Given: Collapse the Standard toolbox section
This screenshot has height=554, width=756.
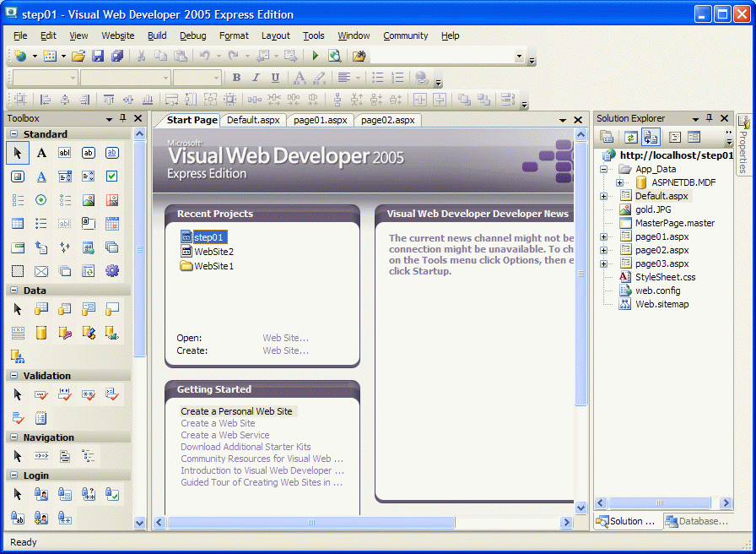Looking at the screenshot, I should tap(14, 134).
